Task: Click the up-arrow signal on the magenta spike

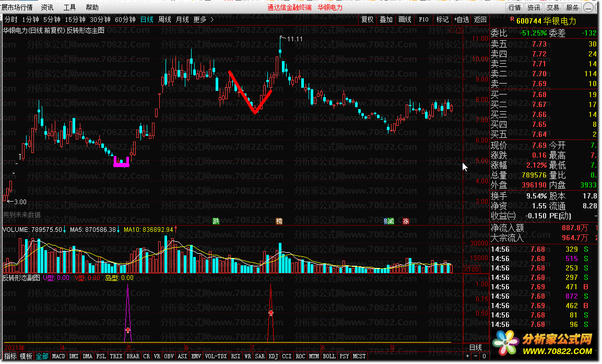Action: point(128,330)
